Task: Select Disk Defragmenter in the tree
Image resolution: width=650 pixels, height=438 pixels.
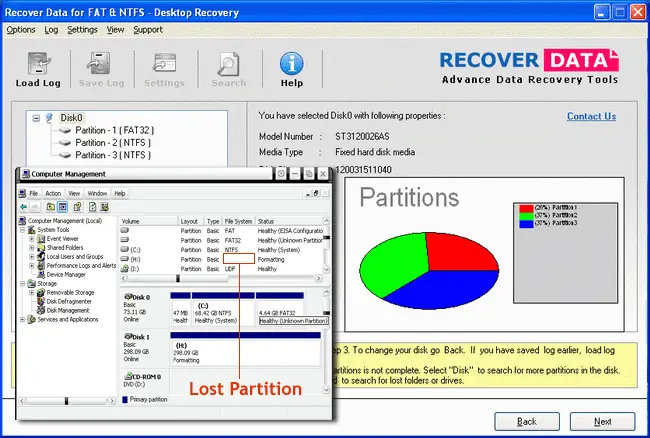Action: pyautogui.click(x=69, y=302)
